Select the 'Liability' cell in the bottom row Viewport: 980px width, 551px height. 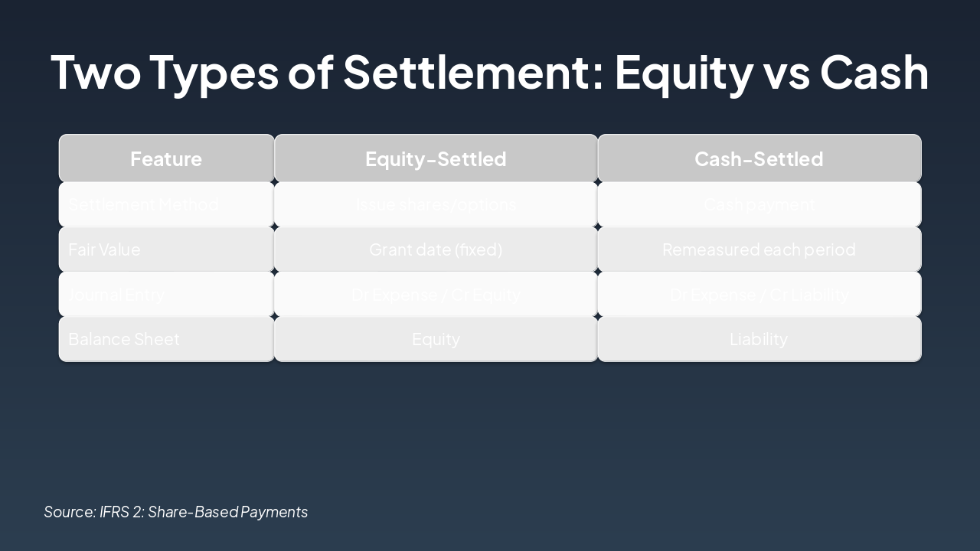click(759, 339)
